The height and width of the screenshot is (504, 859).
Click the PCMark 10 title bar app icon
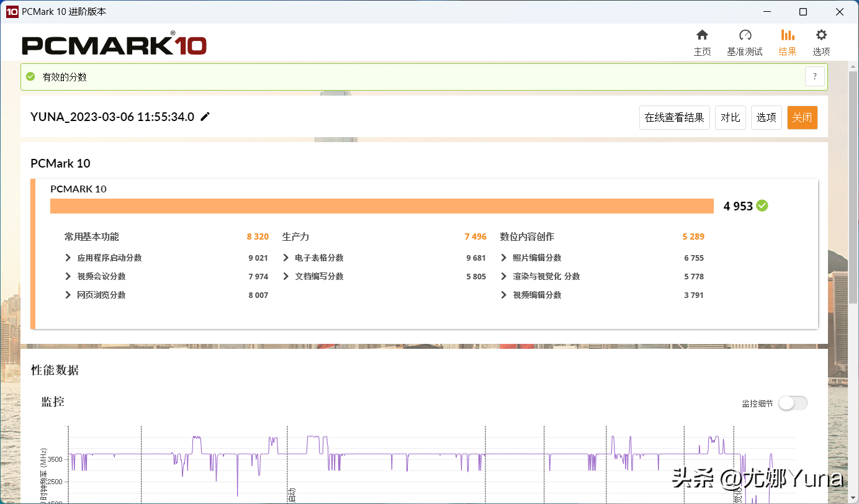coord(12,12)
